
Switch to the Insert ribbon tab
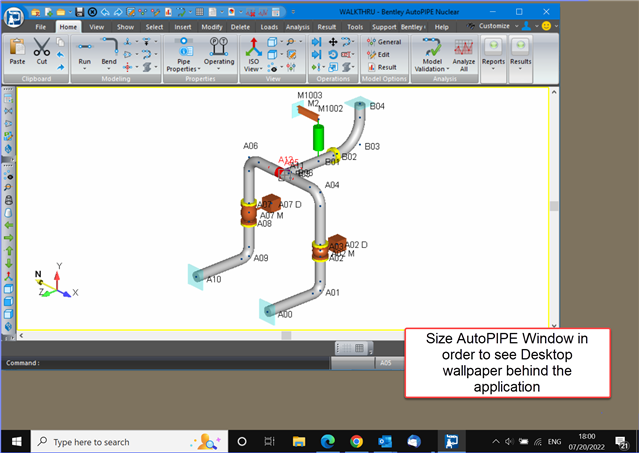pyautogui.click(x=183, y=27)
